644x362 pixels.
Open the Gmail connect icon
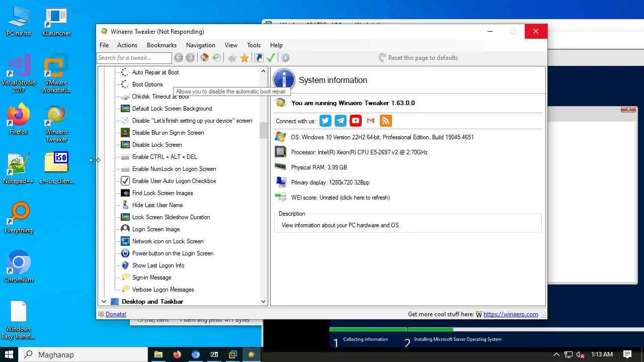[x=371, y=121]
